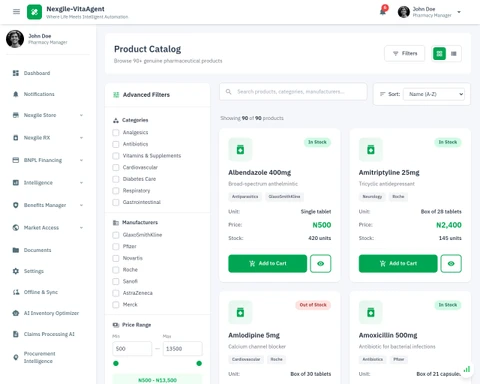Image resolution: width=480 pixels, height=384 pixels.
Task: Click the Nexgile RX icon
Action: [16, 138]
